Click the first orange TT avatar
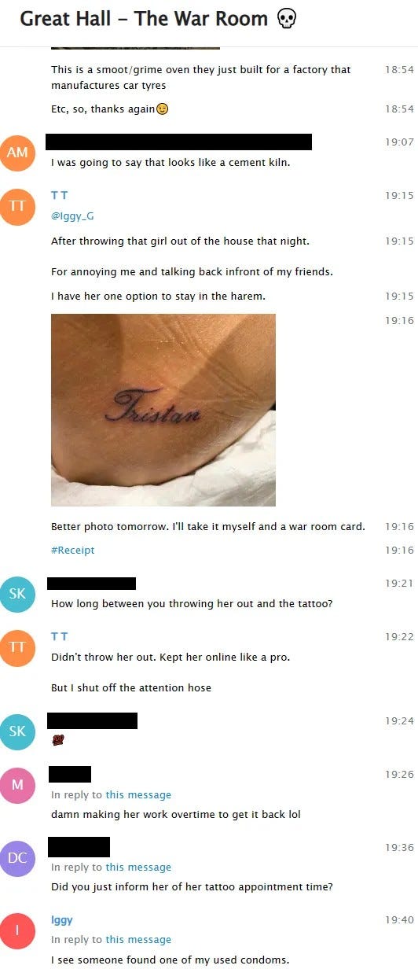Image resolution: width=418 pixels, height=980 pixels. coord(17,206)
